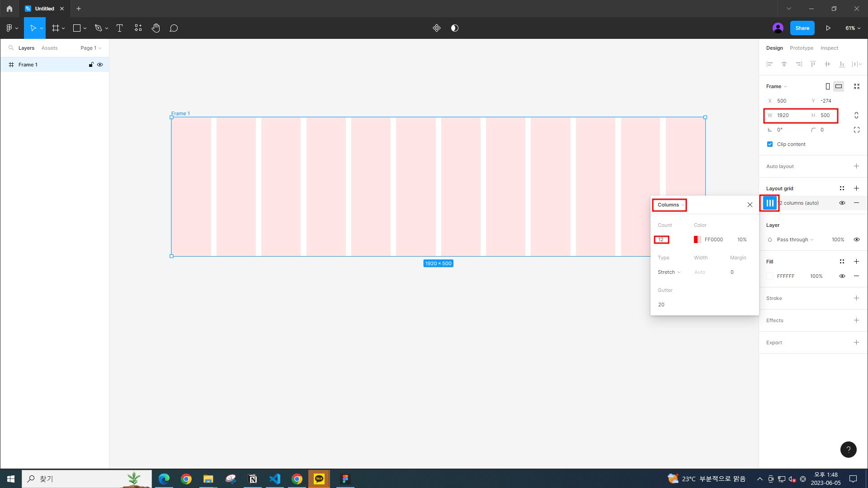Hide the layout grid visibility eye
Image resolution: width=868 pixels, height=488 pixels.
(842, 203)
